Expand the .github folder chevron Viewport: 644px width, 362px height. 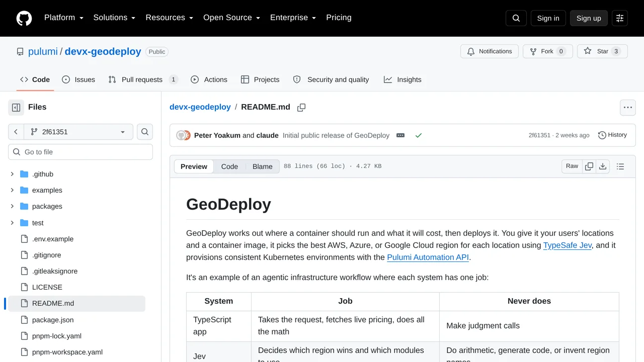[12, 174]
